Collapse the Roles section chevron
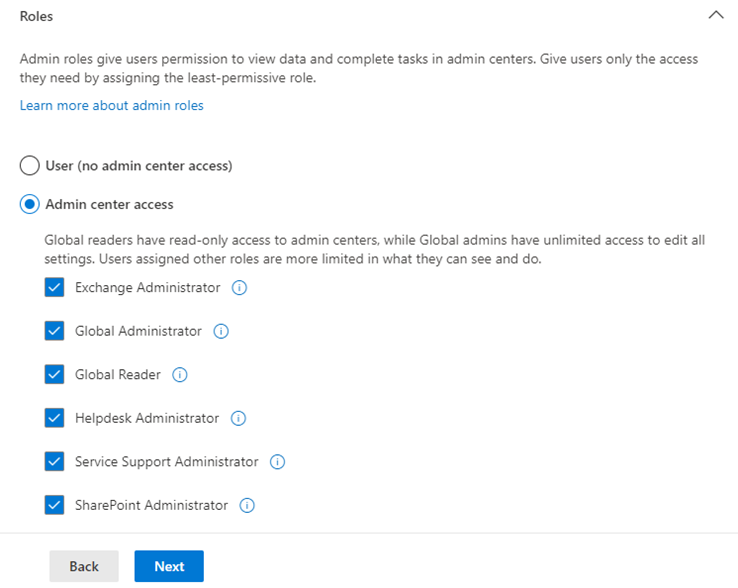 pyautogui.click(x=716, y=15)
